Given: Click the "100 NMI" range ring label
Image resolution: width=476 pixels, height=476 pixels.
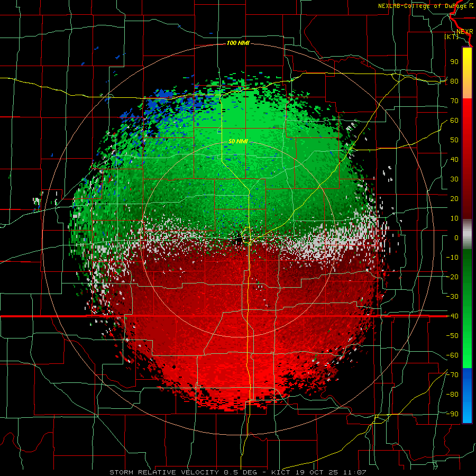Looking at the screenshot, I should click(x=238, y=43).
